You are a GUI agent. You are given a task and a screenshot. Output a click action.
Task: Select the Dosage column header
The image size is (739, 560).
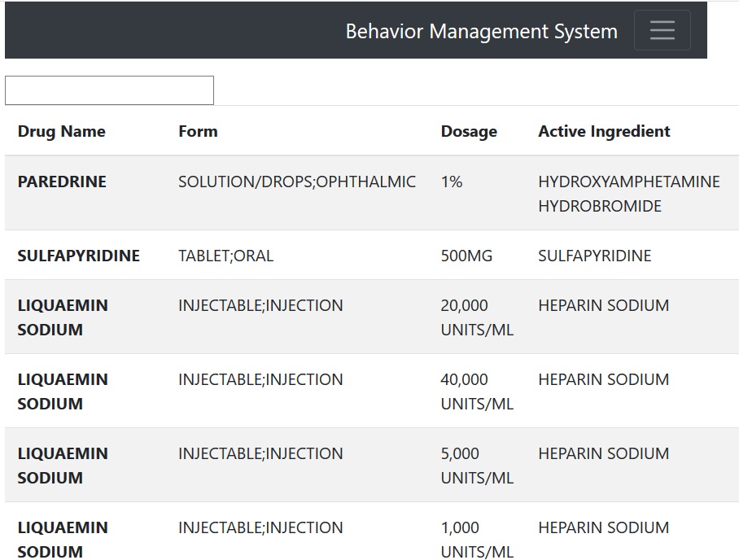click(469, 131)
